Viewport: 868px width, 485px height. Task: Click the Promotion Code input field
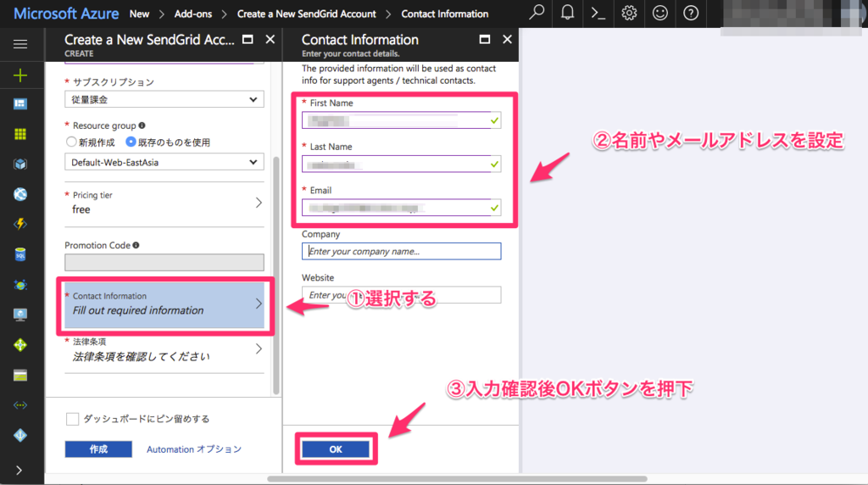[x=164, y=263]
